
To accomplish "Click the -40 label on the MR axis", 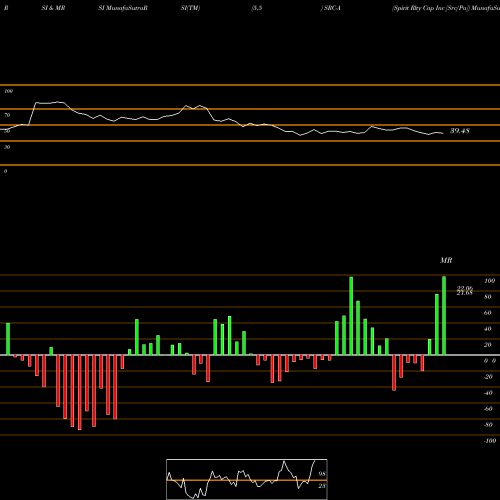I will (488, 393).
